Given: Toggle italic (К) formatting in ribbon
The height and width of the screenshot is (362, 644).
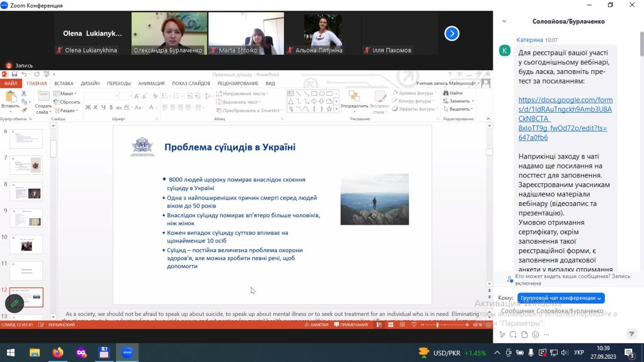Looking at the screenshot, I should 96,107.
